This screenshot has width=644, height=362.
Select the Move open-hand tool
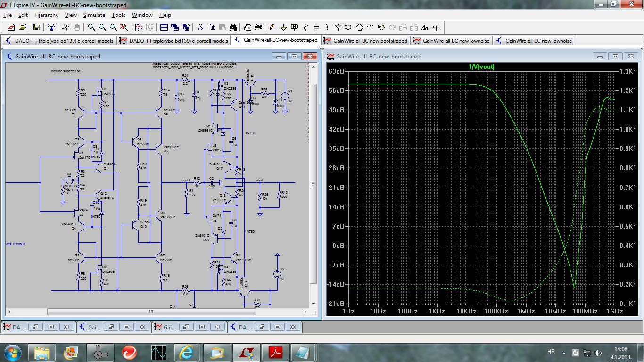coord(360,27)
